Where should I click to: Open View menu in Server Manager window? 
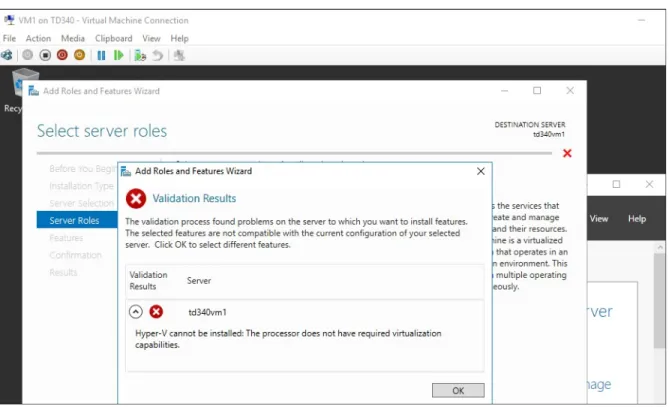pyautogui.click(x=599, y=218)
